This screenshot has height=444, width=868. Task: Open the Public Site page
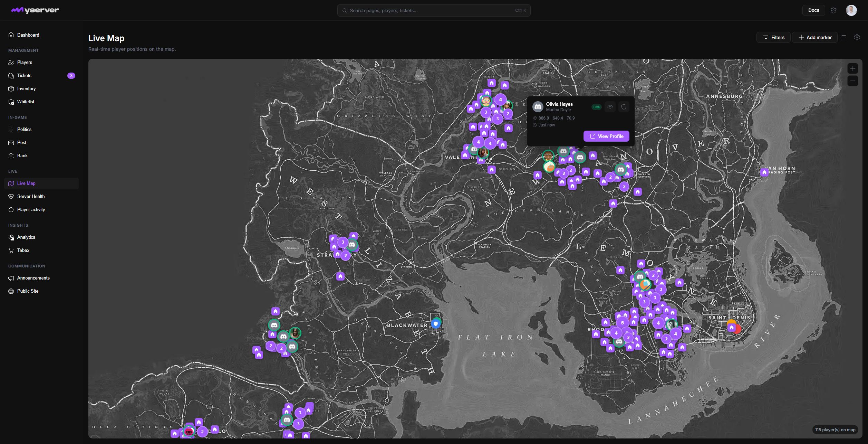tap(41, 291)
